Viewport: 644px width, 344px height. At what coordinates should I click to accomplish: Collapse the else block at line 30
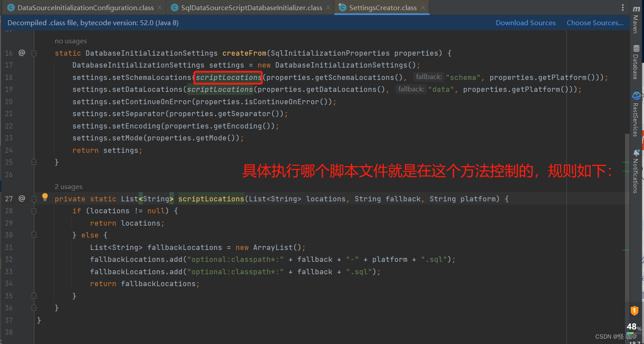pyautogui.click(x=34, y=235)
